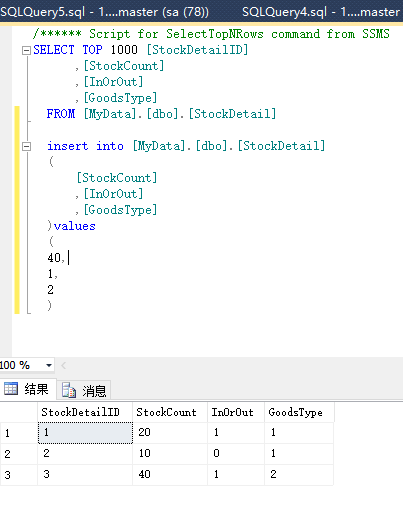This screenshot has width=403, height=529.
Task: Select result row 2 via its row header
Action: [19, 454]
